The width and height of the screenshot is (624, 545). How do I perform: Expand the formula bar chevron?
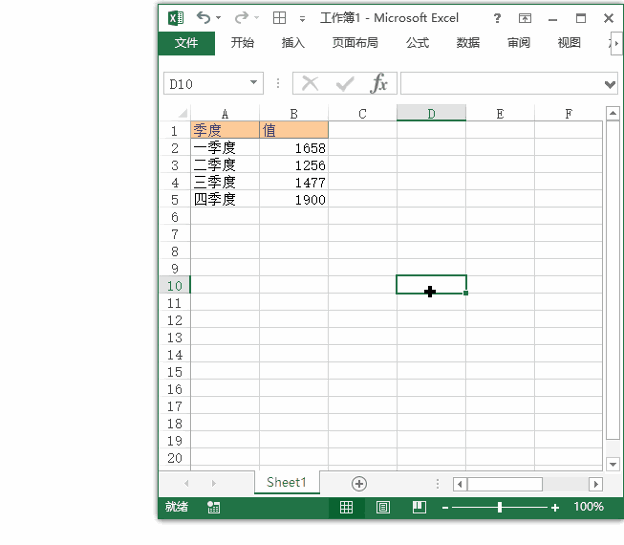(x=610, y=84)
